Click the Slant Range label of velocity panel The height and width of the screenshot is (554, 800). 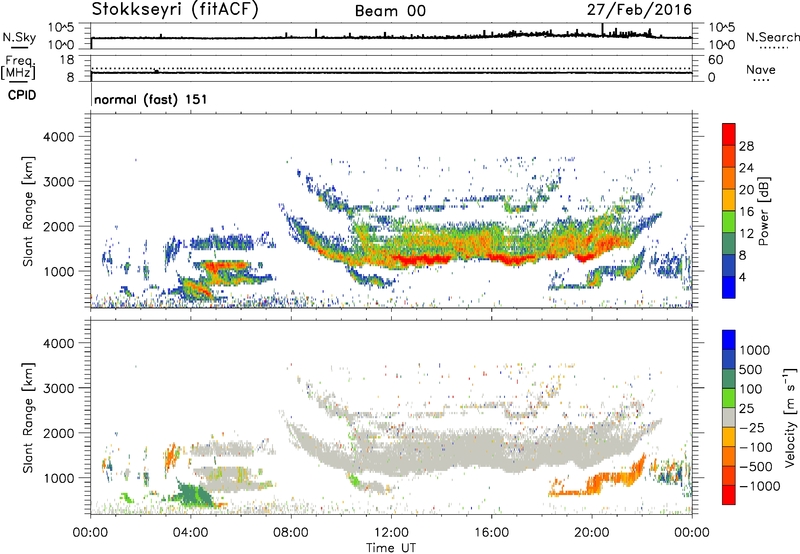click(28, 417)
